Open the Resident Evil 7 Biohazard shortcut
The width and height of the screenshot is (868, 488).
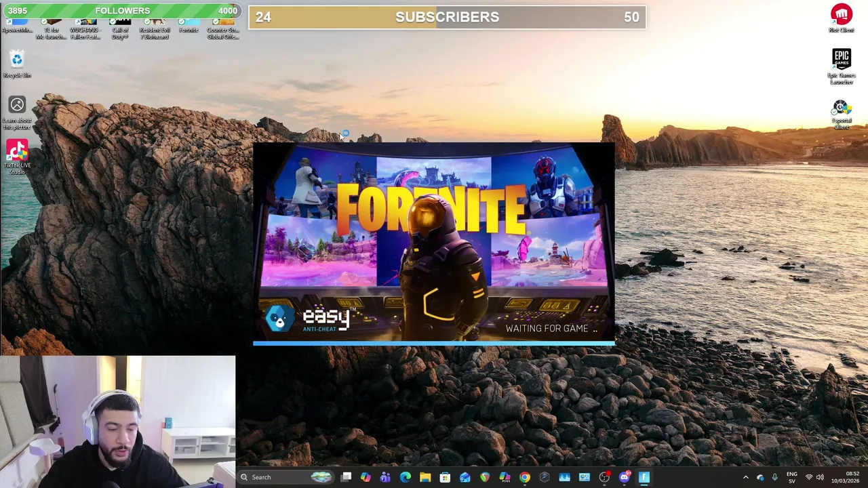155,30
